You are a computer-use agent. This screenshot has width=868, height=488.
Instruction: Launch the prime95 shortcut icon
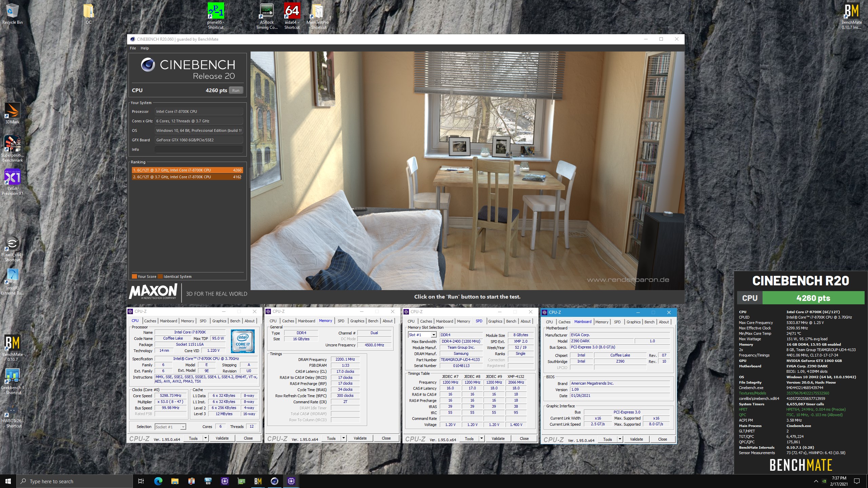pos(216,16)
